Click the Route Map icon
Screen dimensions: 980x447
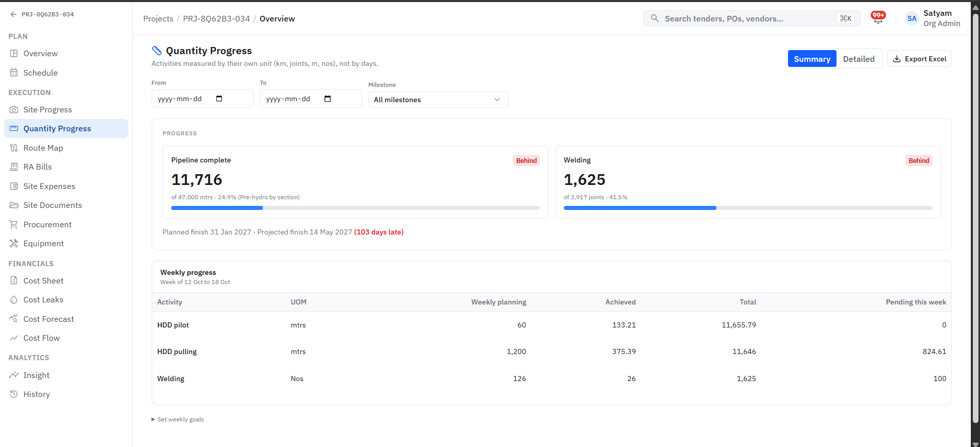[x=14, y=148]
